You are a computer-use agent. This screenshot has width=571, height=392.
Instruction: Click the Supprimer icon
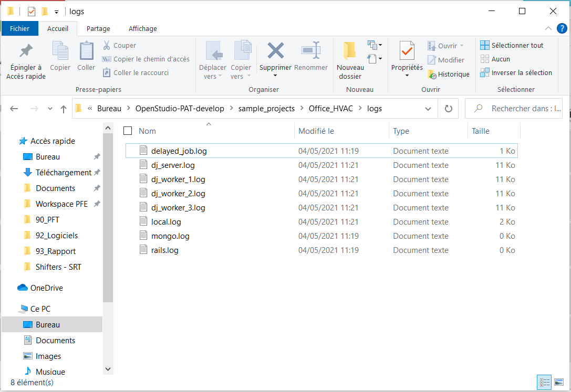point(275,55)
